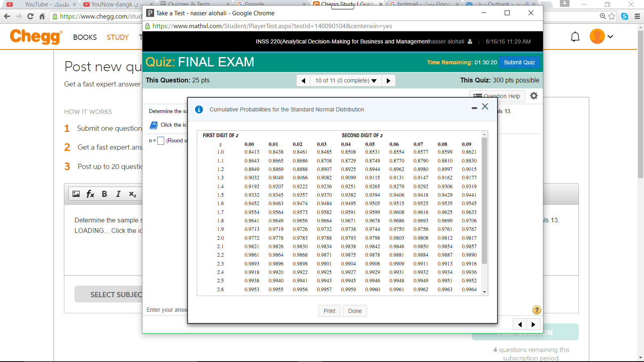Click Done to close the table dialog
Image resolution: width=644 pixels, height=362 pixels.
tap(355, 311)
